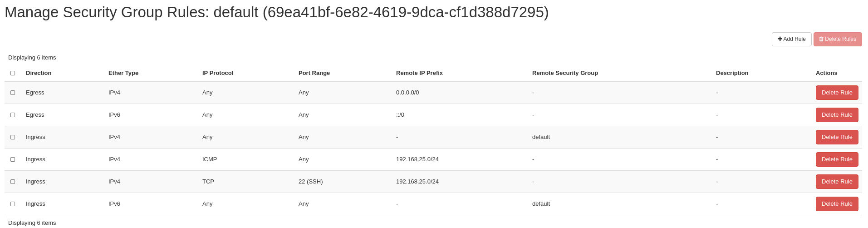Delete the ICMP ingress rule

[837, 159]
